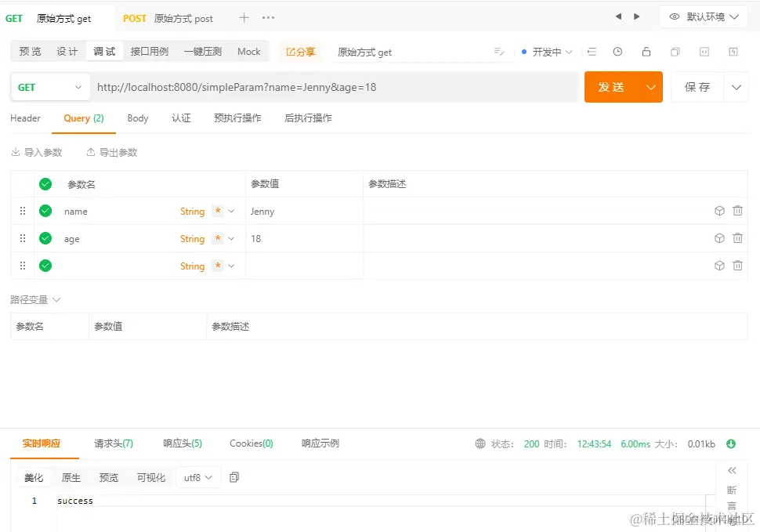The width and height of the screenshot is (760, 532).
Task: Toggle required asterisk on empty row
Action: point(218,266)
